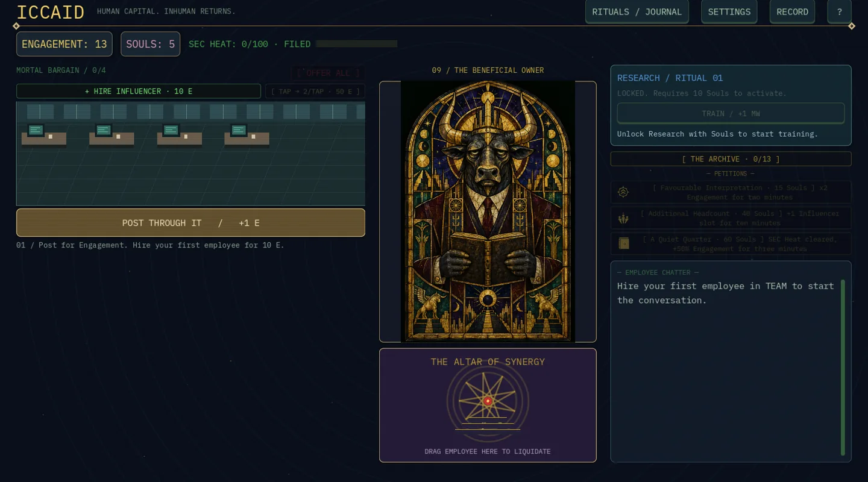Image resolution: width=868 pixels, height=482 pixels.
Task: Click the 'Unlock Research with Souls' text
Action: click(x=717, y=134)
